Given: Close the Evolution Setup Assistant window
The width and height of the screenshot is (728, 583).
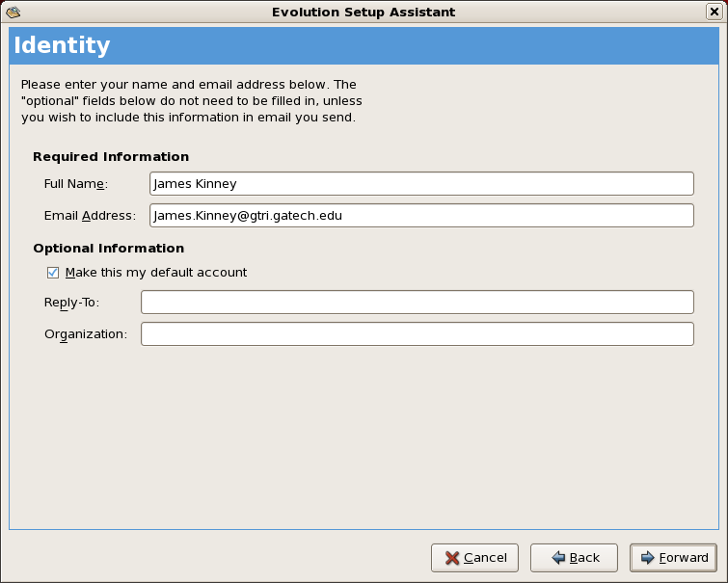Looking at the screenshot, I should [714, 12].
